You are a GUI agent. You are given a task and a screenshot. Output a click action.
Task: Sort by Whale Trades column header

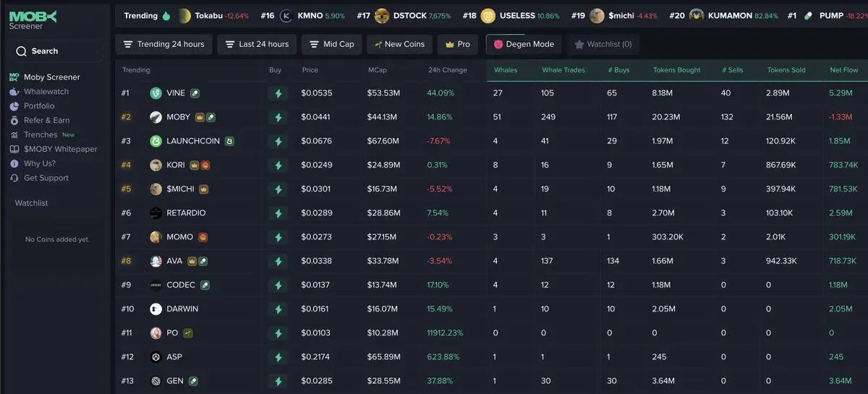pos(563,70)
